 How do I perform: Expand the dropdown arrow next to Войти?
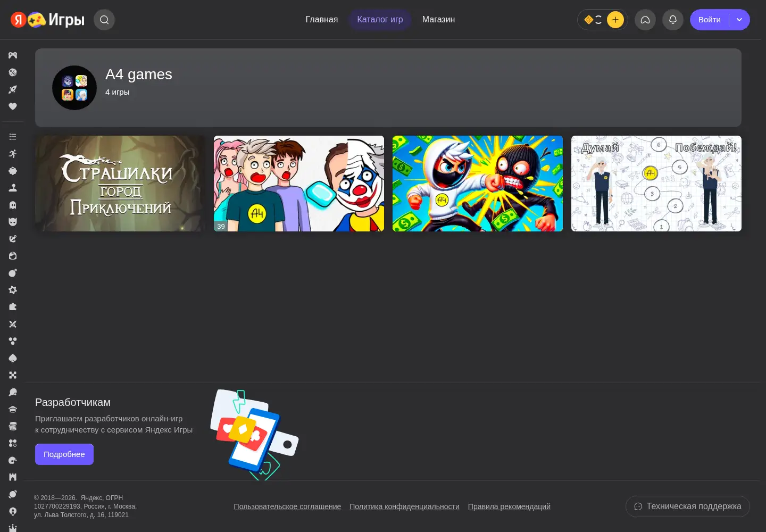739,20
